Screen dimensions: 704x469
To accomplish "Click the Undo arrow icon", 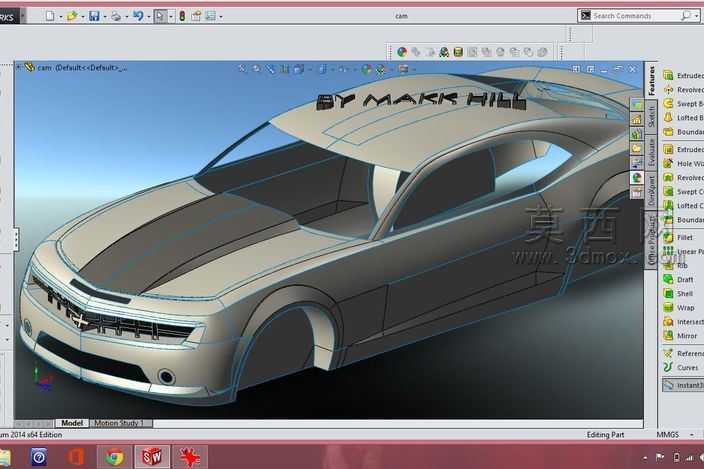I will pyautogui.click(x=138, y=16).
